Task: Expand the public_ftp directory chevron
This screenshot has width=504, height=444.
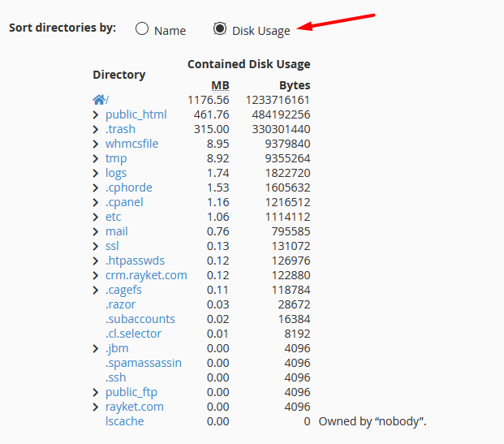Action: point(96,392)
